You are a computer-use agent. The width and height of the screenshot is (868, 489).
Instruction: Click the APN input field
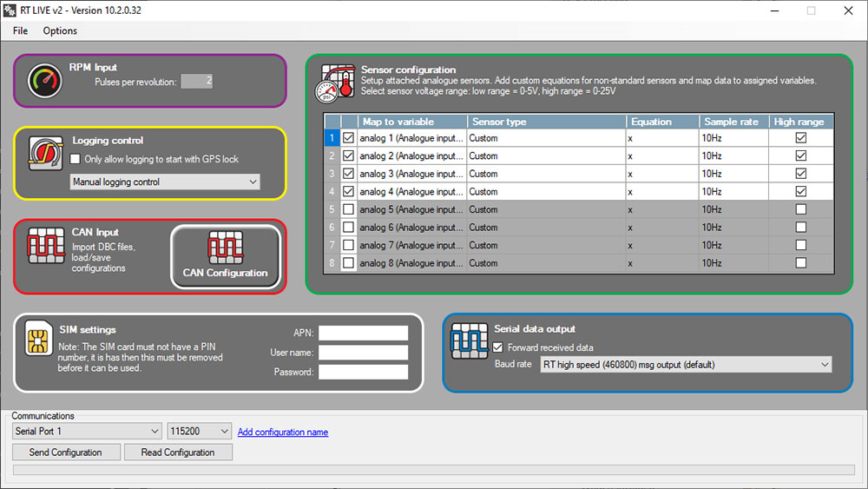coord(363,334)
